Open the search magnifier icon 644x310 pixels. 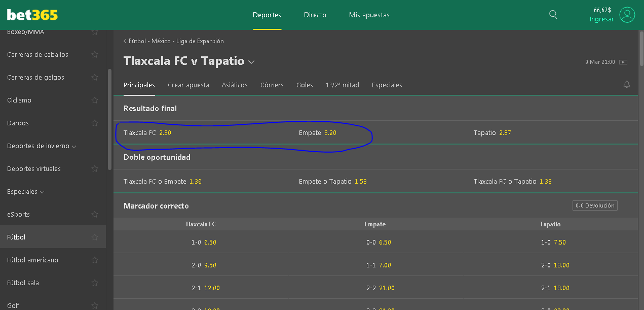point(553,15)
